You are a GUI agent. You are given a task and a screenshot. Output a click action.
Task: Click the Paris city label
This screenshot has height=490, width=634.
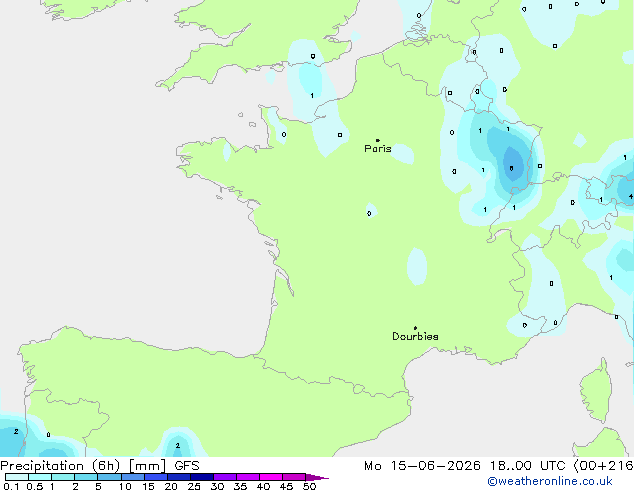378,149
